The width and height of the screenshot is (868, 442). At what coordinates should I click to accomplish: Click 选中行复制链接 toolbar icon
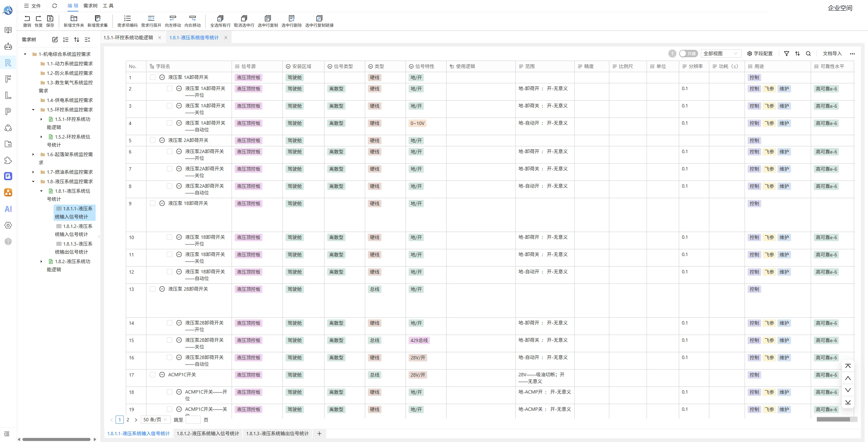point(319,18)
